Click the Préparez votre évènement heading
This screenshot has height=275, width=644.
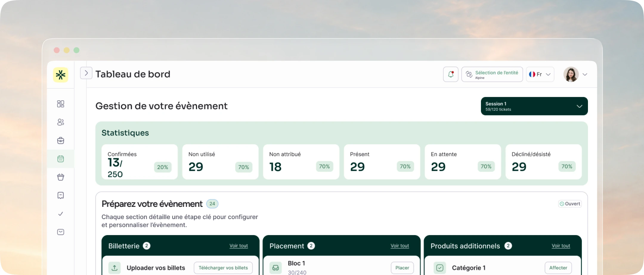(152, 204)
